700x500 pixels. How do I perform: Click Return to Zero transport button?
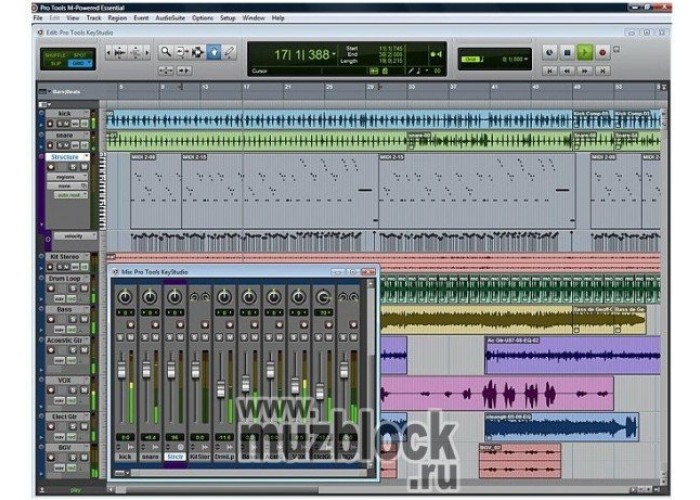[550, 71]
